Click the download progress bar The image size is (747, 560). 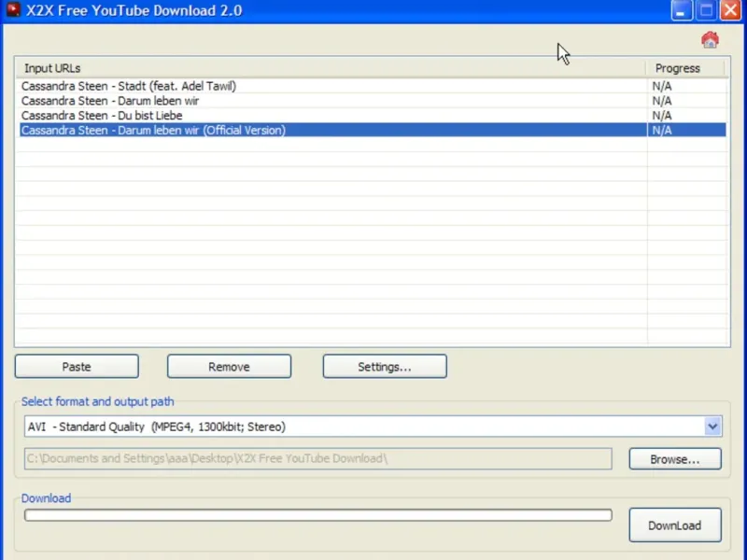tap(318, 515)
